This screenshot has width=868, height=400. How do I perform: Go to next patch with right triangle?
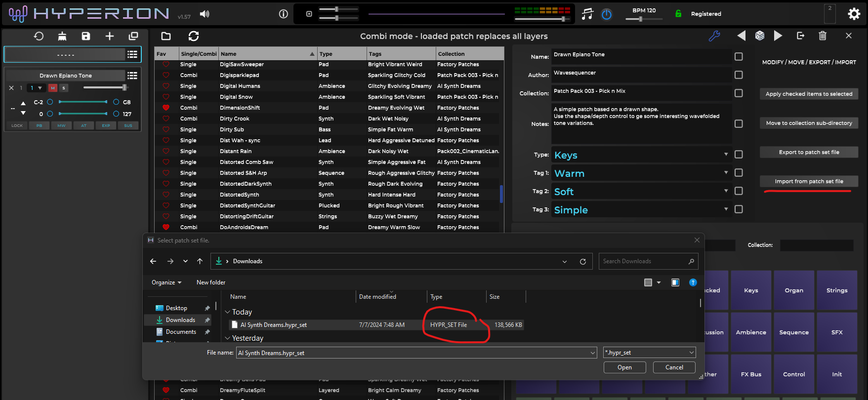tap(778, 36)
